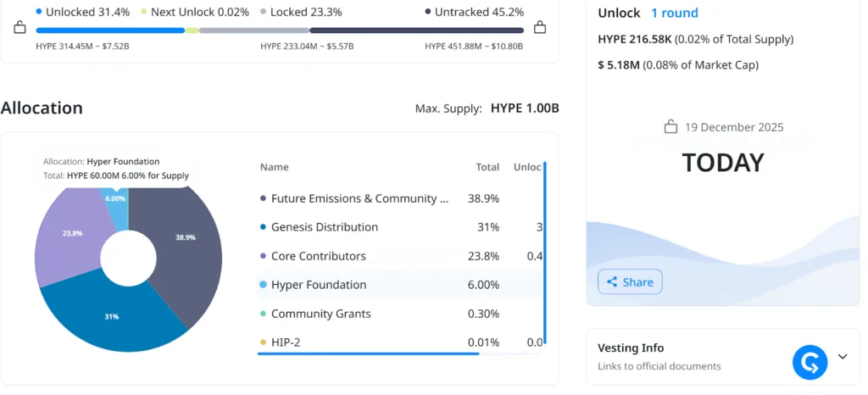This screenshot has width=868, height=395.
Task: Expand the Vesting Info section chevron
Action: (843, 357)
